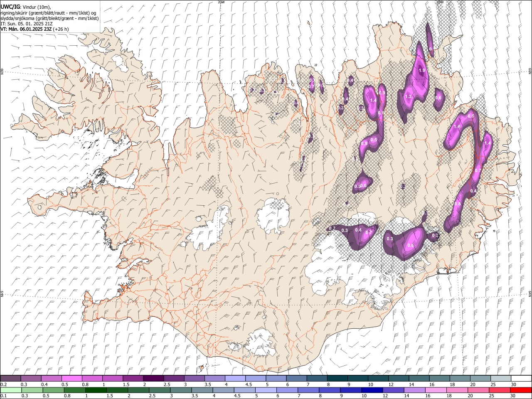
Task: Select the 'VT: Mán. 06.01.2025 23Z (+26 h)' line
Action: pos(34,29)
